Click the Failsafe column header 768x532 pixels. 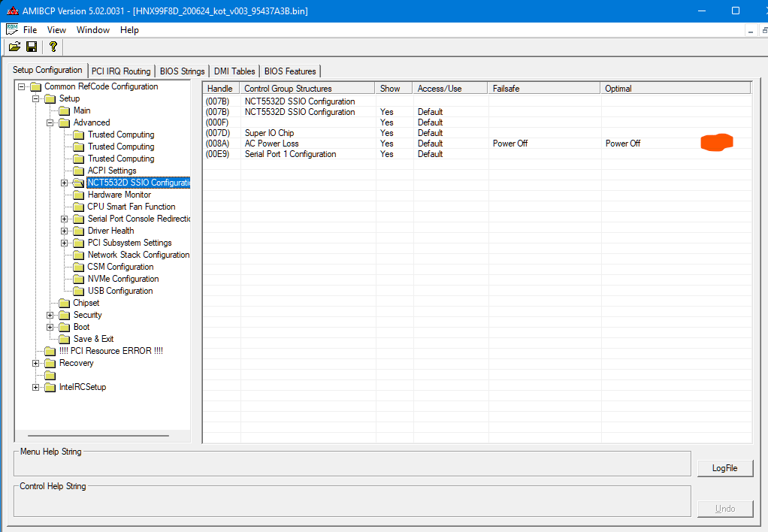coord(544,89)
